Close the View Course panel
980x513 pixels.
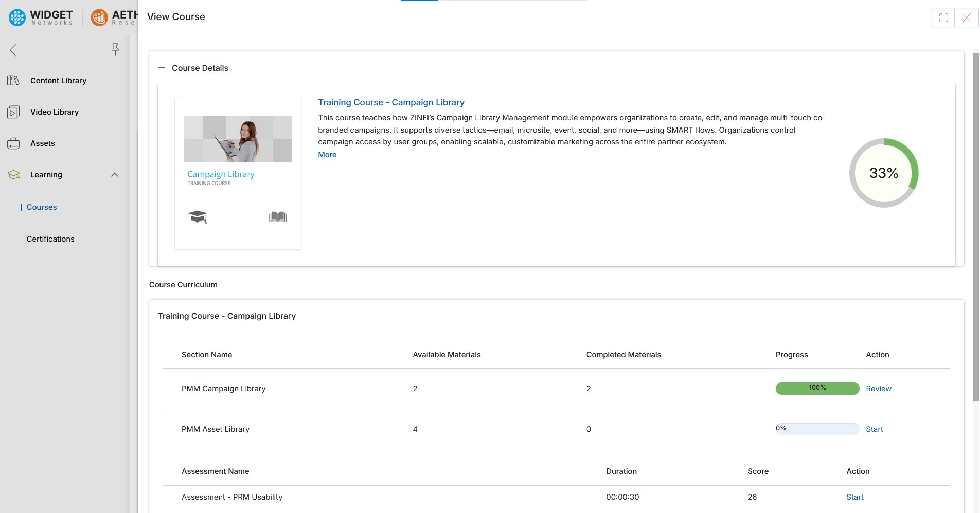(x=967, y=18)
